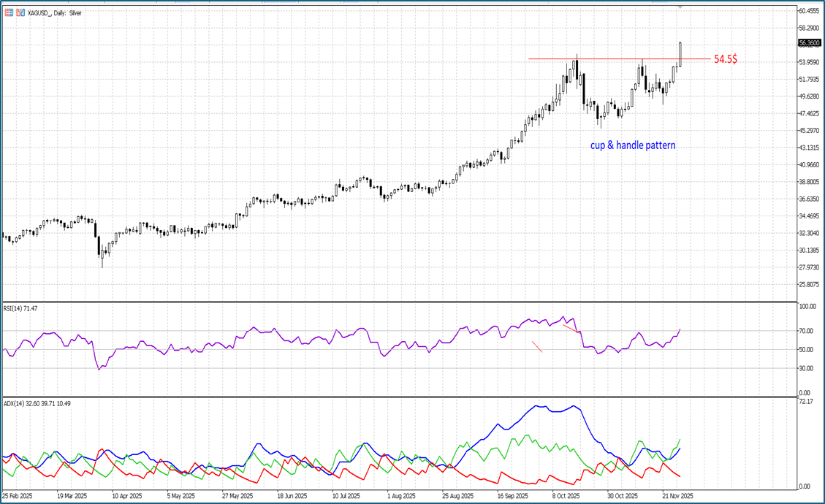Image resolution: width=825 pixels, height=504 pixels.
Task: Select the ADX(14) 32.60 39.71 10.49 label
Action: pyautogui.click(x=37, y=403)
